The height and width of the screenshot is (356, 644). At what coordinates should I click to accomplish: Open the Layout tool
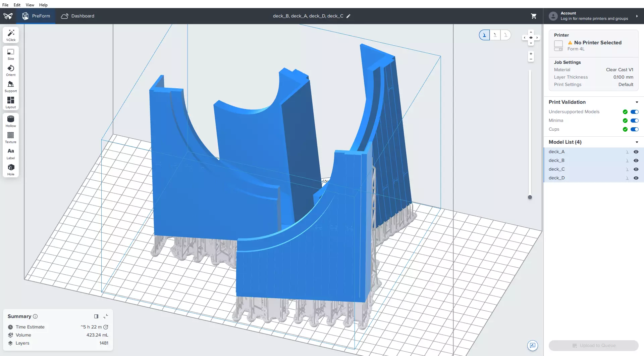11,102
